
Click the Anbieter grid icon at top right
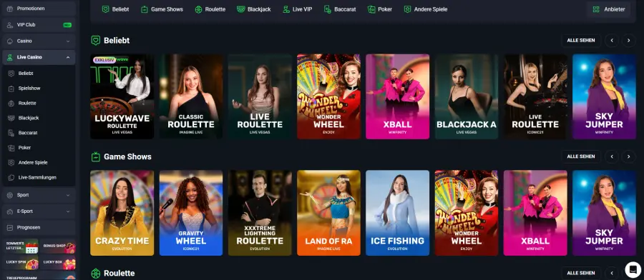pos(596,9)
